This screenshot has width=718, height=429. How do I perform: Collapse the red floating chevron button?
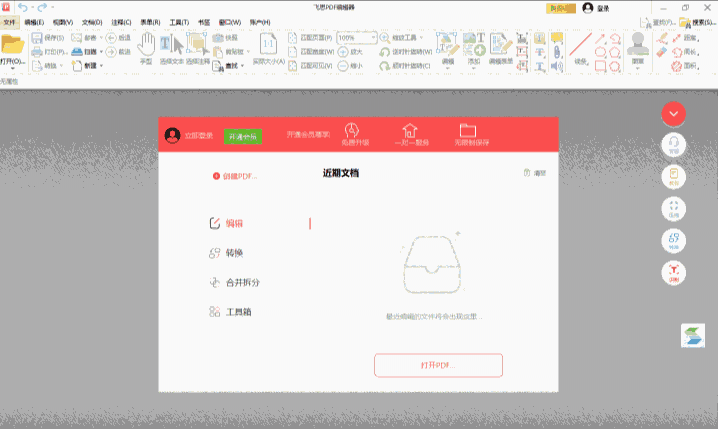(x=673, y=113)
